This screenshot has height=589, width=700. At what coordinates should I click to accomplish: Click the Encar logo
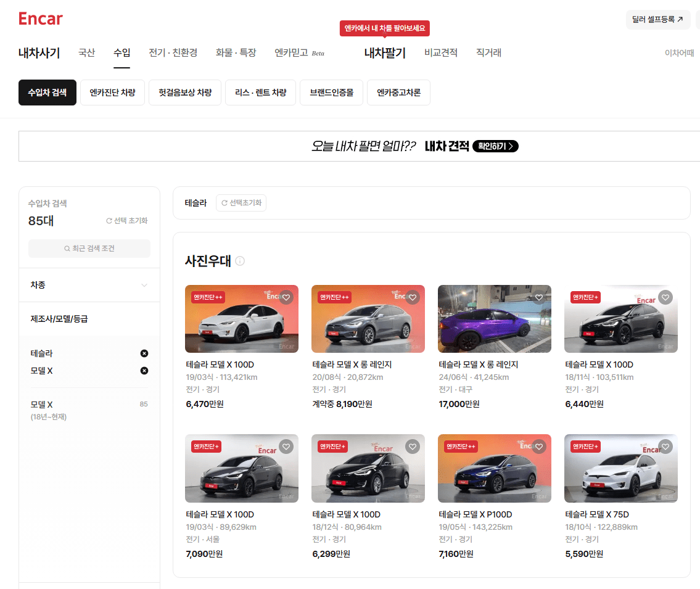click(x=40, y=19)
